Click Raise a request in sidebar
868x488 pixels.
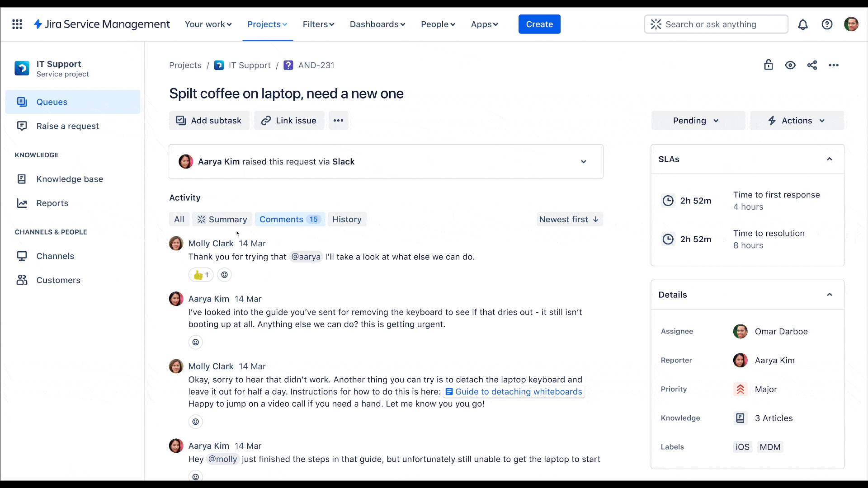tap(67, 126)
